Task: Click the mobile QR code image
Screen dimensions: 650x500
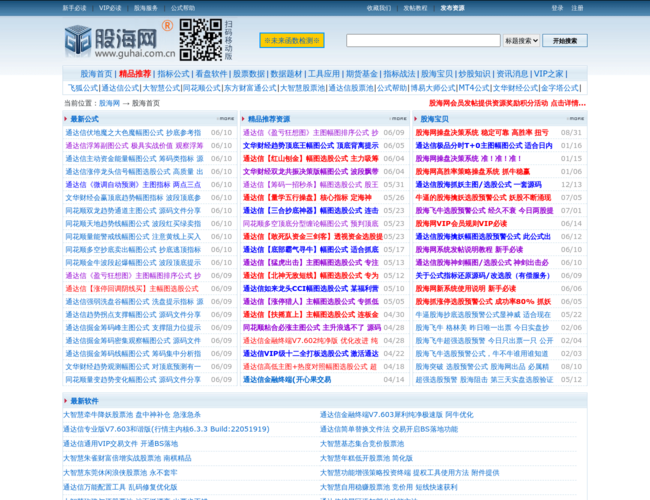Action: coord(200,40)
